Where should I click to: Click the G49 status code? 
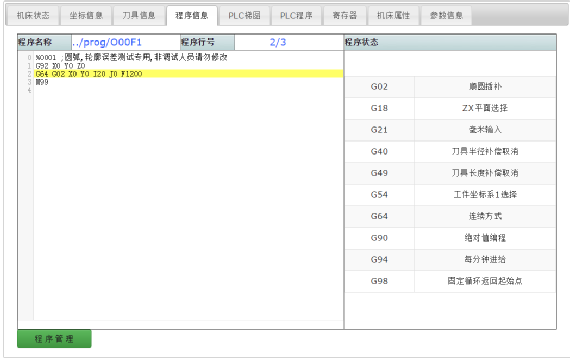tap(379, 173)
